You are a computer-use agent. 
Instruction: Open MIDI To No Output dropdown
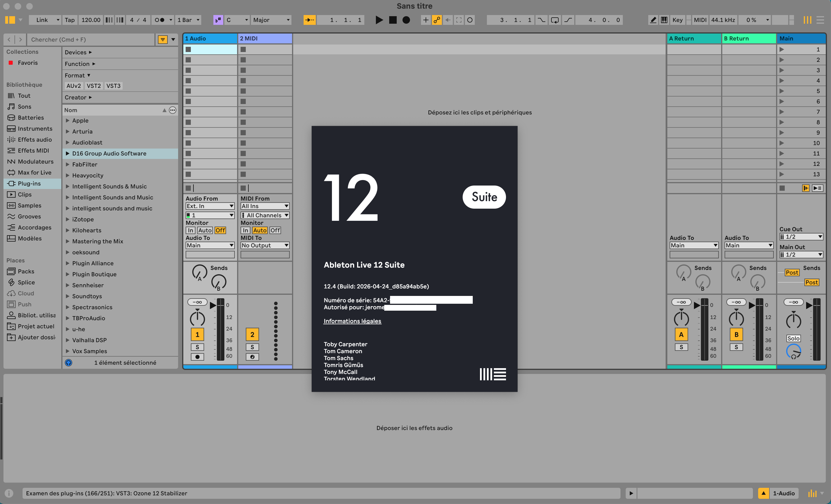click(x=265, y=245)
